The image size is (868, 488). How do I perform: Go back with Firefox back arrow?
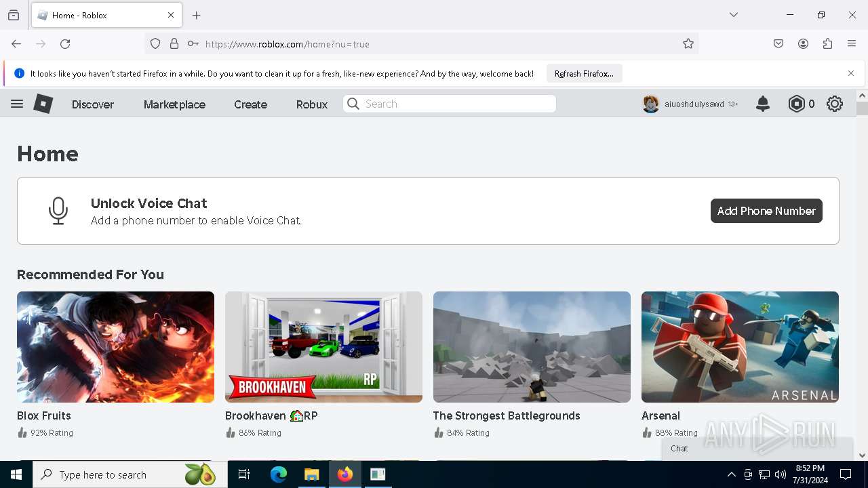(x=16, y=44)
